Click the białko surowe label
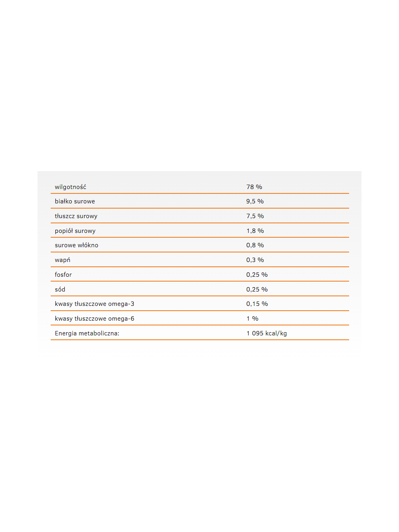This screenshot has width=399, height=532. pos(75,201)
